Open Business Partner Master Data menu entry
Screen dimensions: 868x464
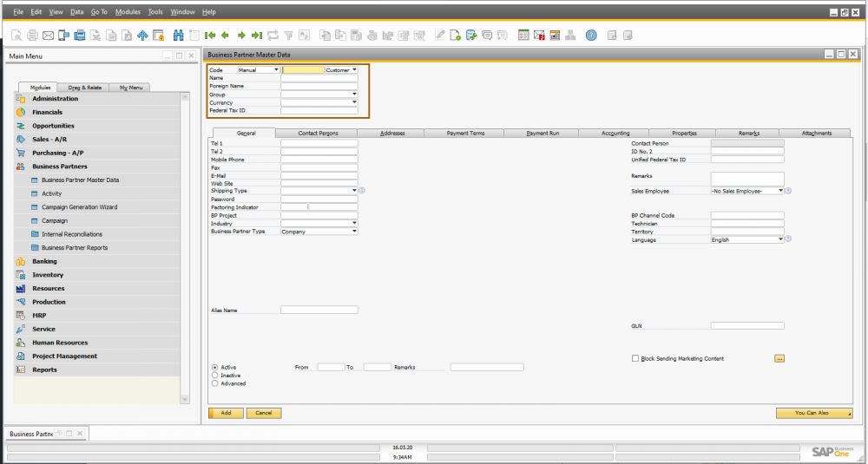pos(80,180)
